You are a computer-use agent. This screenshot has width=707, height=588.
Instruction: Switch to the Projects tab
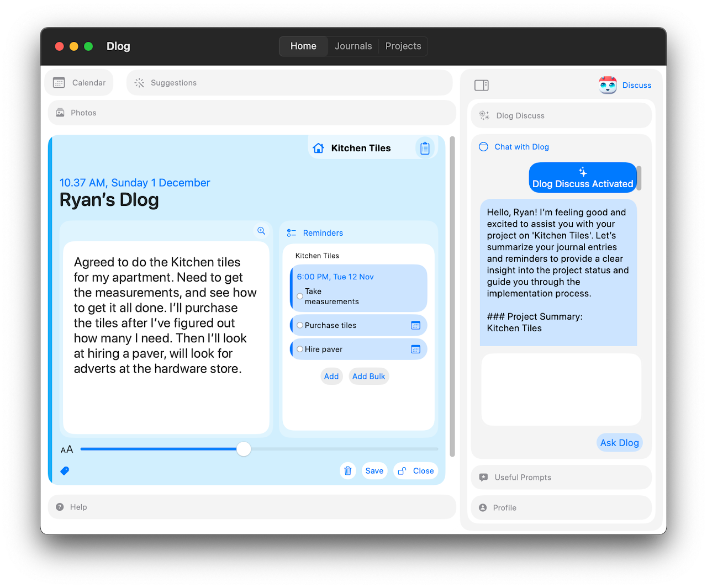pyautogui.click(x=403, y=46)
